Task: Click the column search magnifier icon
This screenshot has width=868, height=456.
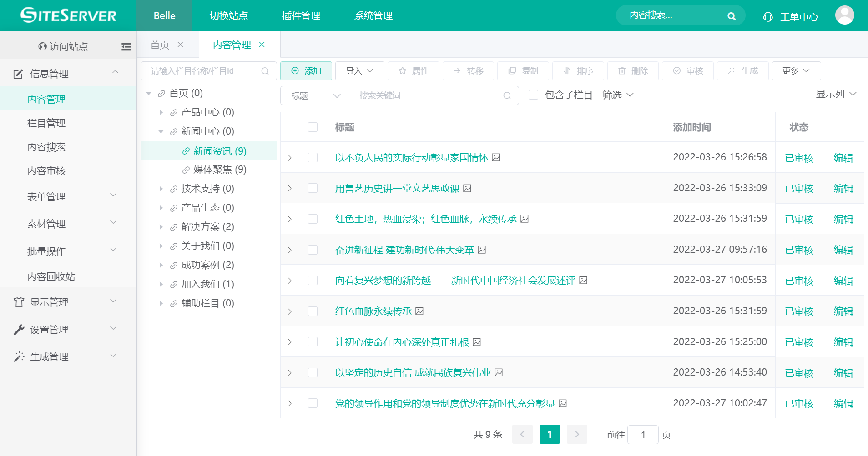Action: pyautogui.click(x=265, y=71)
